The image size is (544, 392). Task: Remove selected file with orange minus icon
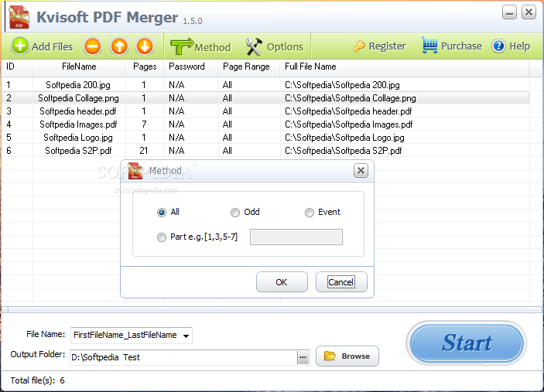tap(93, 46)
